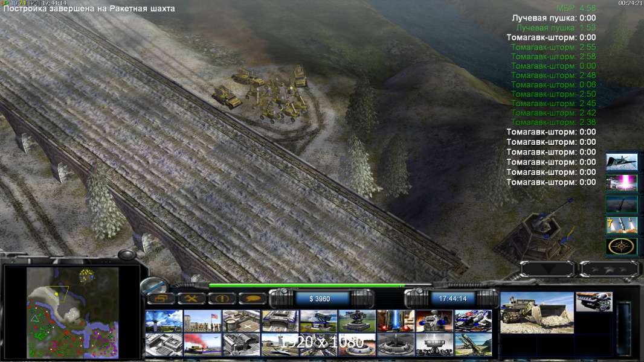Click the Постройка завершена на Ракетная шахта message
Image resolution: width=644 pixels, height=362 pixels.
tap(89, 8)
